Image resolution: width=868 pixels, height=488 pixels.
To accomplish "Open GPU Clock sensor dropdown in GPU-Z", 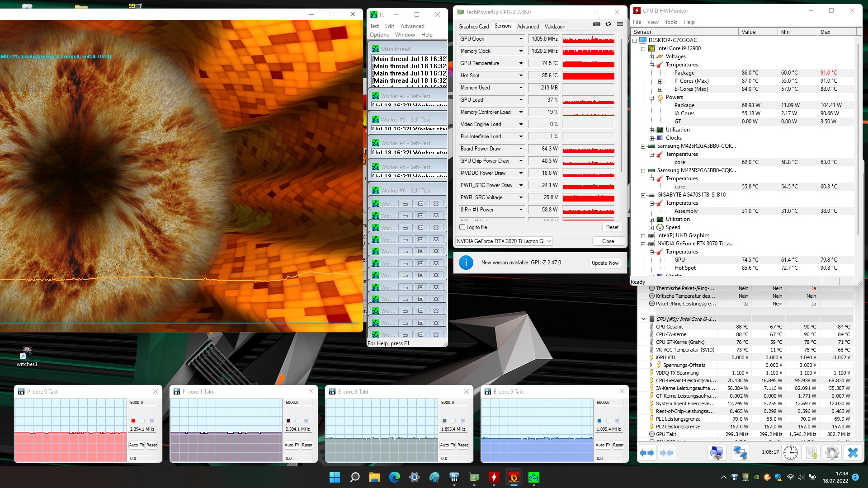I will 521,39.
